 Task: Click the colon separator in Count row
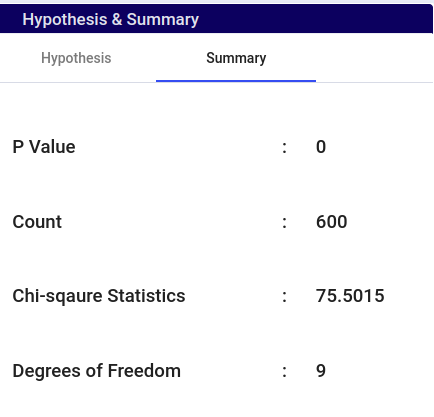pos(284,222)
